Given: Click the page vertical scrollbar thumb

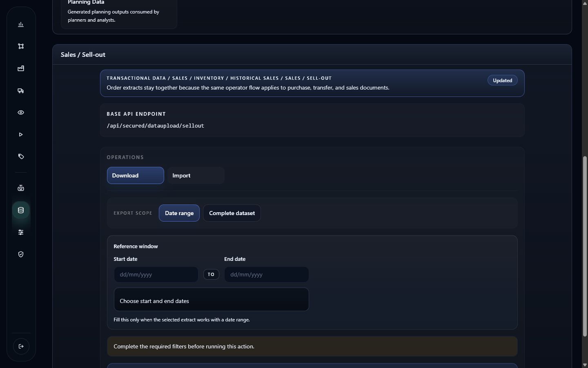Looking at the screenshot, I should point(585,247).
